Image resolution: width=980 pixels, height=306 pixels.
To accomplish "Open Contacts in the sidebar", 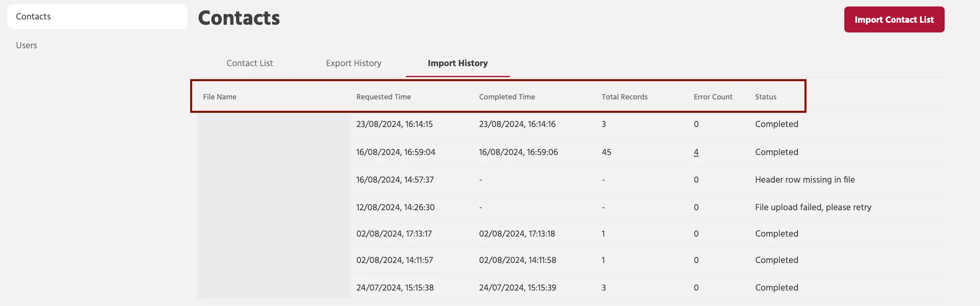I will [97, 17].
